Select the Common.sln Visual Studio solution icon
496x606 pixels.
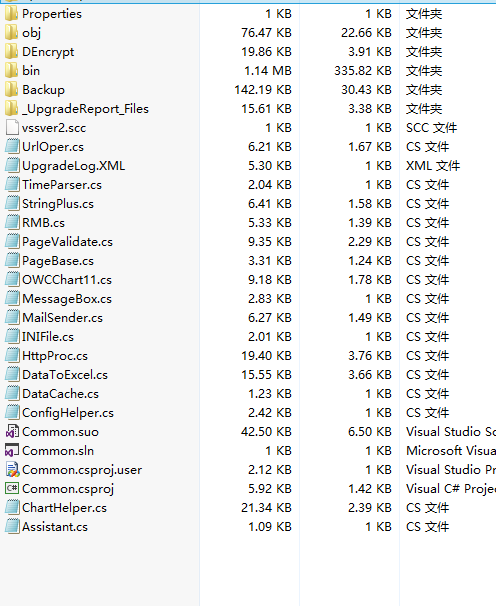coord(12,451)
